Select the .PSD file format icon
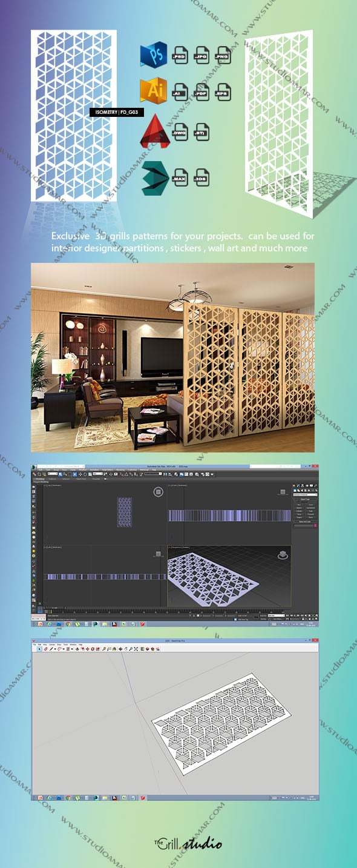357x868 pixels. pos(180,55)
